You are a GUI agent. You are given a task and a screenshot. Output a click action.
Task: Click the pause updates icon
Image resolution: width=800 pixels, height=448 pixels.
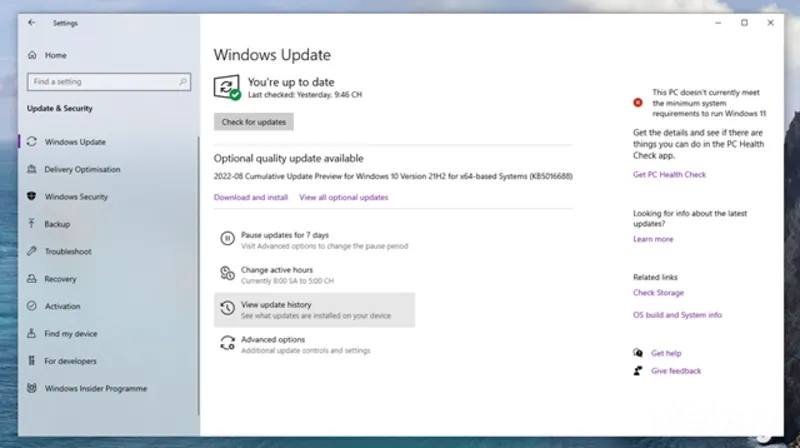coord(227,238)
